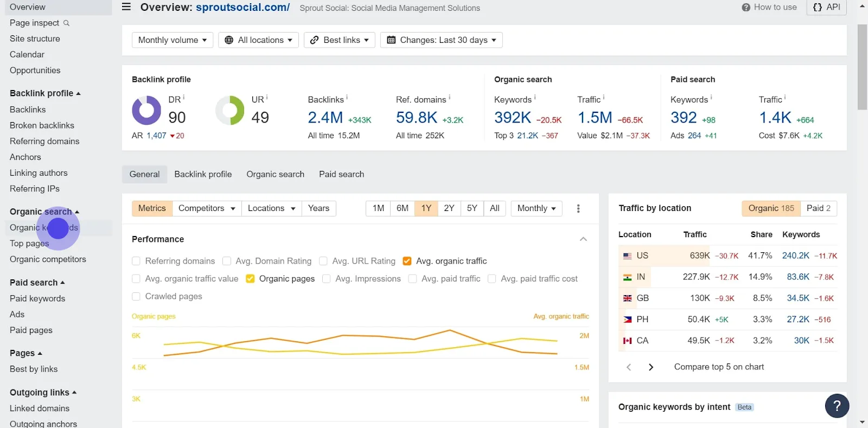Select the Years tab

(319, 208)
